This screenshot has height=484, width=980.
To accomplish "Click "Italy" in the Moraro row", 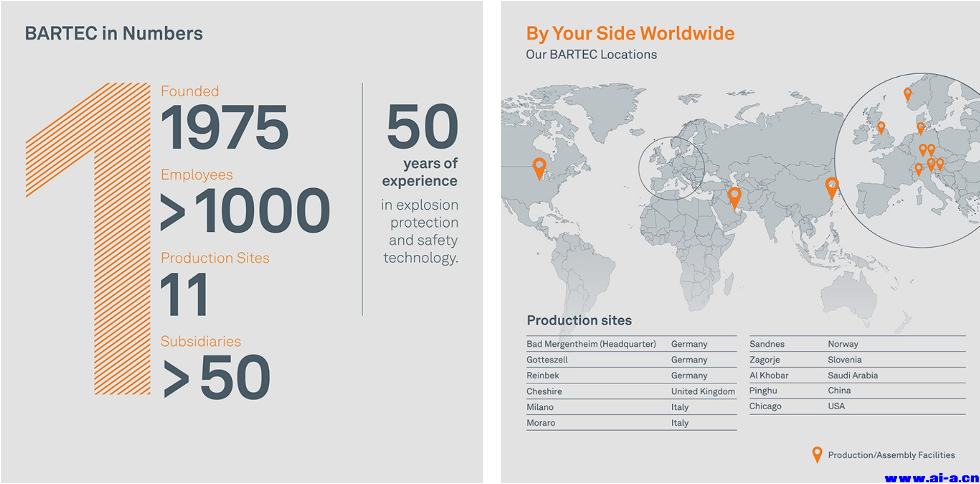I will [680, 423].
